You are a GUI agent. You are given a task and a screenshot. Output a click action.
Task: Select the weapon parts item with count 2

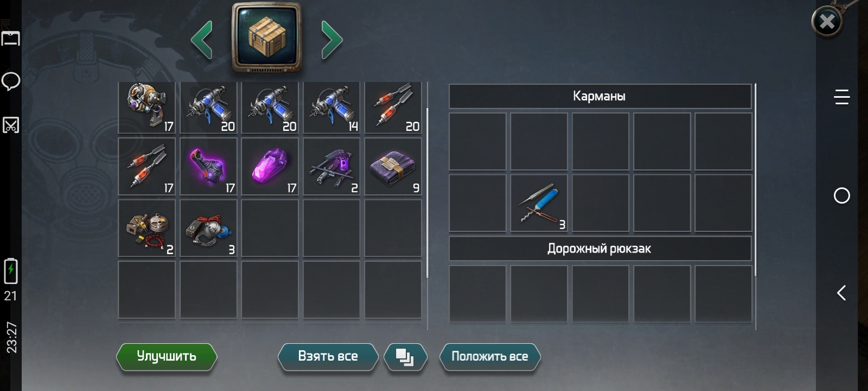[331, 166]
